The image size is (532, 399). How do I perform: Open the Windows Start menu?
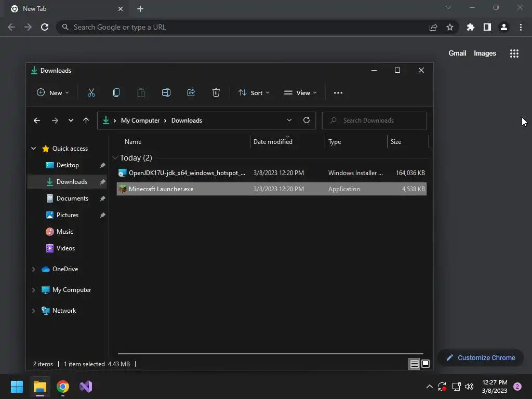click(17, 387)
